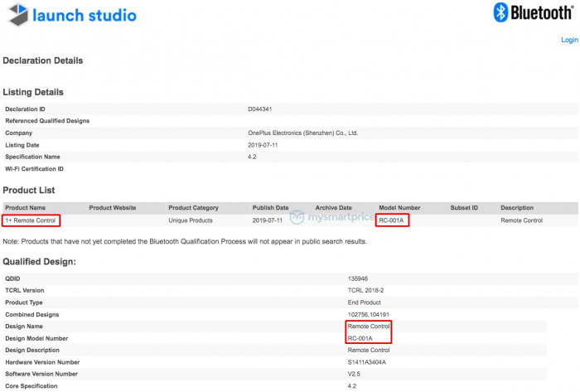This screenshot has height=392, width=580.
Task: Click the Publish Date column header
Action: pos(270,207)
